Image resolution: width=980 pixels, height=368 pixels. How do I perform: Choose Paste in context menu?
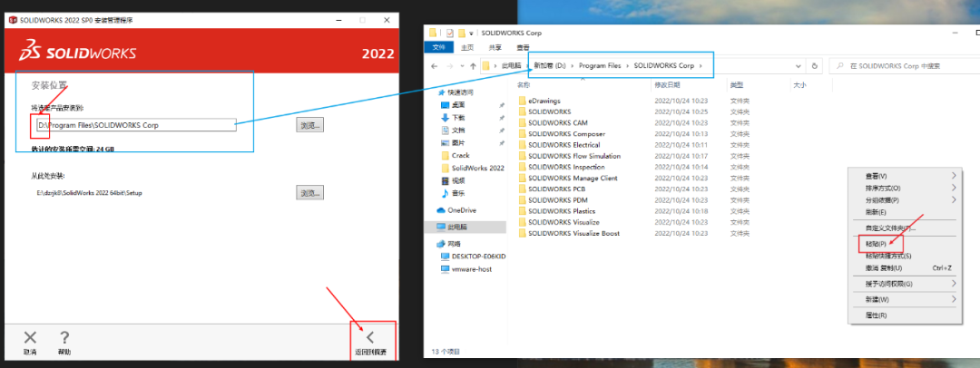click(x=903, y=244)
